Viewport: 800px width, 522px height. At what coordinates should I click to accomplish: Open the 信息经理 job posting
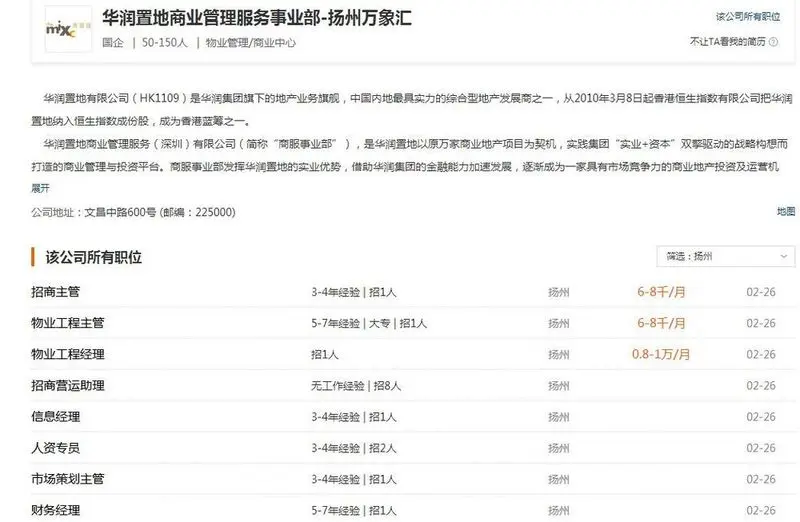tap(56, 416)
